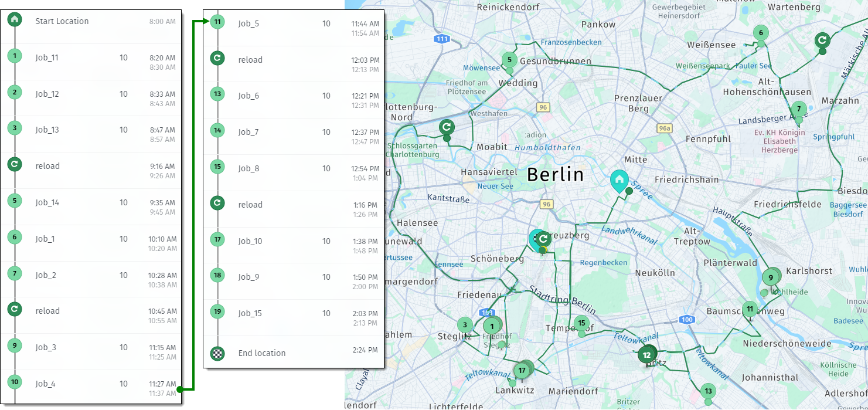Click the Start Location home icon in the itinerary
Viewport: 868px width, 410px height.
(14, 21)
